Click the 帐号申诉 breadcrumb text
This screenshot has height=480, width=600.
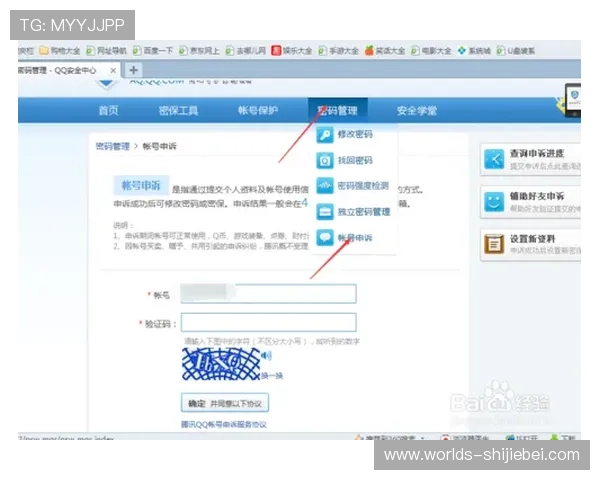click(x=160, y=146)
